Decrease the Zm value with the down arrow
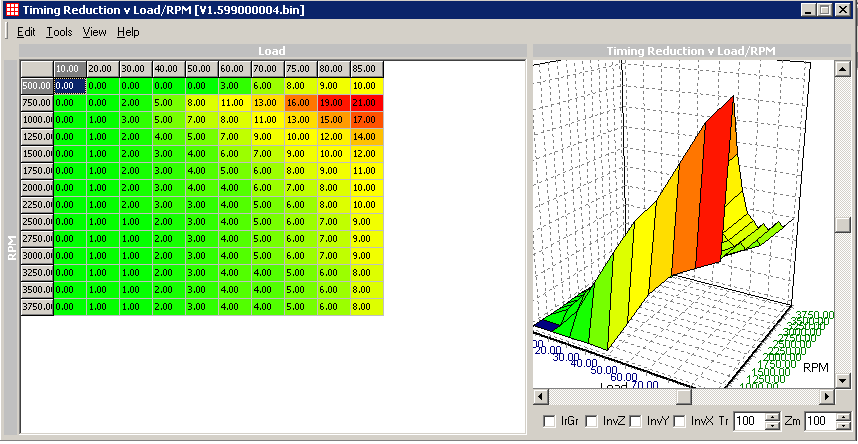Screen dimensions: 858x444 [x=842, y=427]
